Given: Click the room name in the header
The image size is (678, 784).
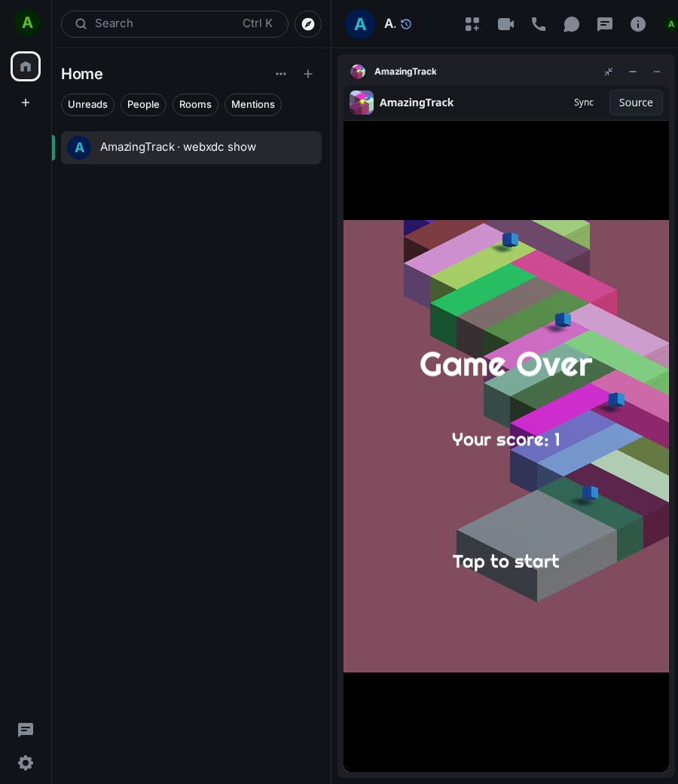Looking at the screenshot, I should (389, 24).
